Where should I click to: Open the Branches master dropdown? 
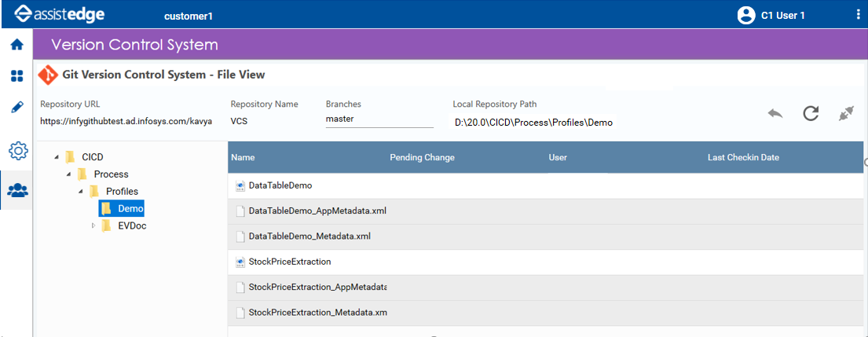tap(379, 119)
